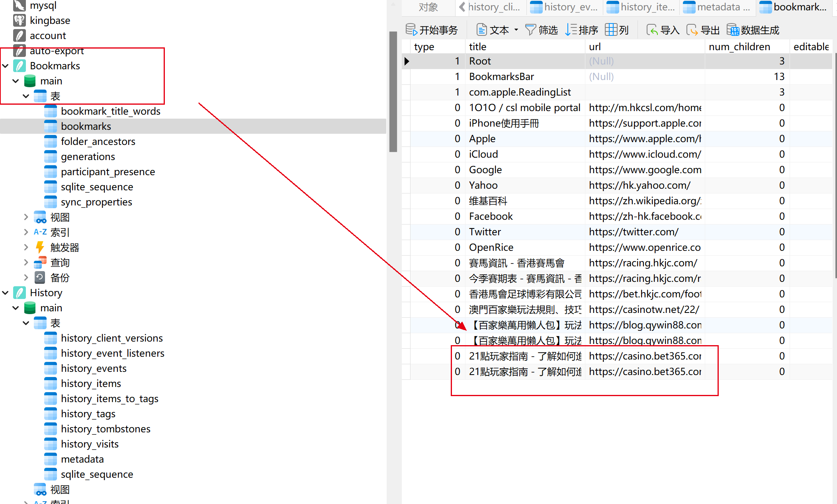Image resolution: width=837 pixels, height=504 pixels.
Task: Click the sync_properties table icon
Action: tap(51, 202)
